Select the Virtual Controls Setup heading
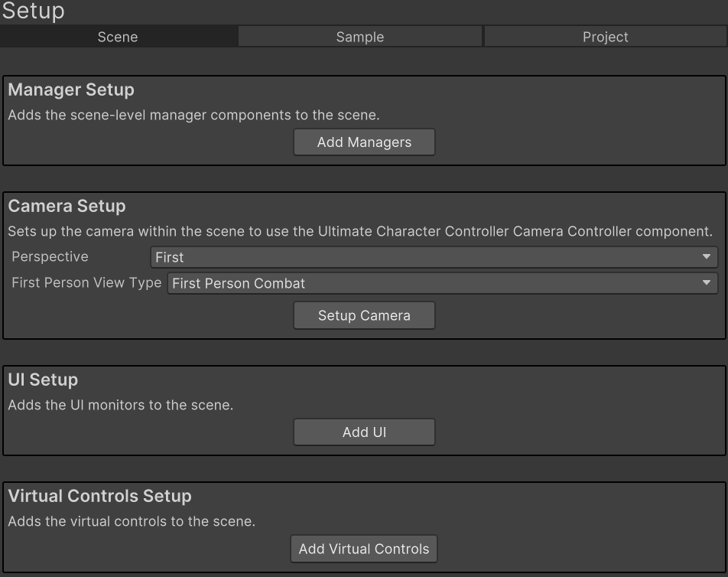728x577 pixels. [99, 497]
